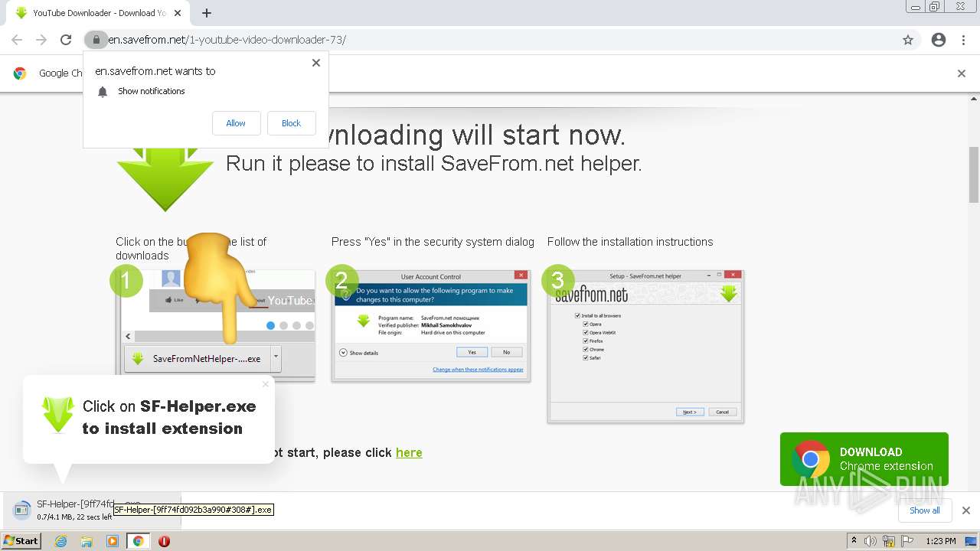Open a new browser tab

[x=207, y=13]
